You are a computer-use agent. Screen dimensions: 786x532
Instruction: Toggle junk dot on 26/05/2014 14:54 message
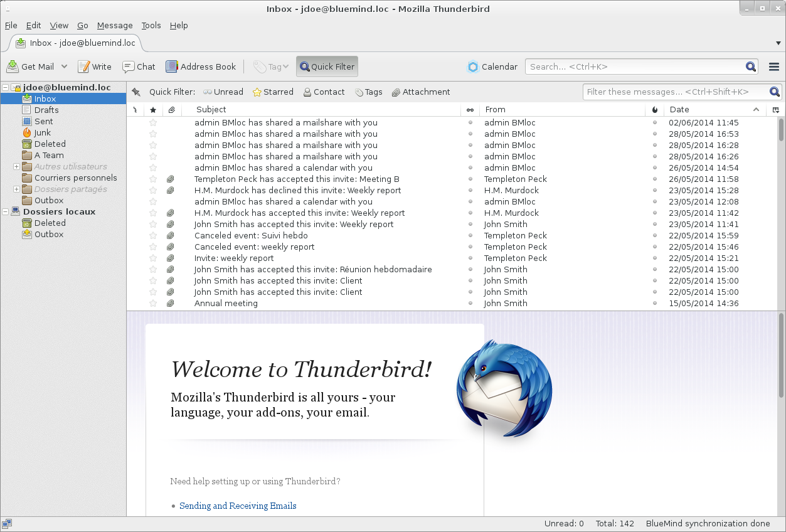tap(655, 168)
